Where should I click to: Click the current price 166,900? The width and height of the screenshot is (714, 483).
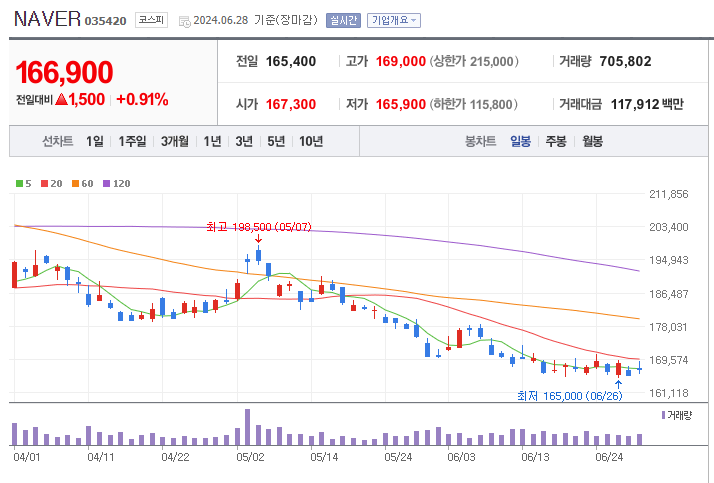(x=64, y=72)
